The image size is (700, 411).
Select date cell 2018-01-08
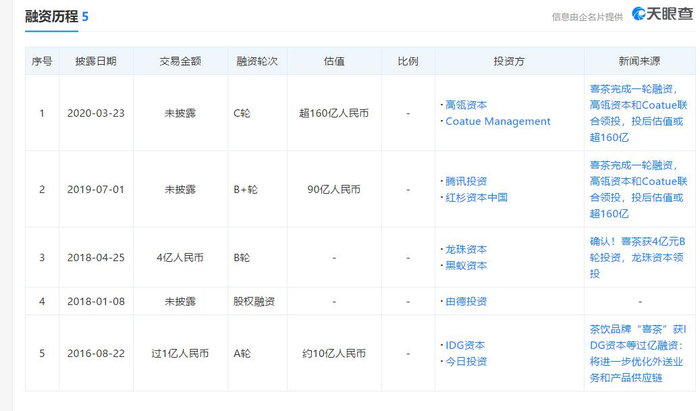[96, 302]
